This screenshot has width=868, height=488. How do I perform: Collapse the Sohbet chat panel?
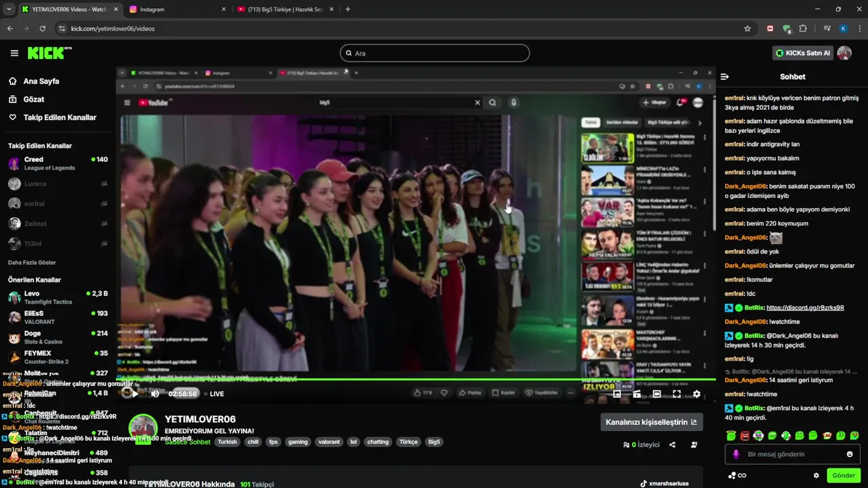725,77
